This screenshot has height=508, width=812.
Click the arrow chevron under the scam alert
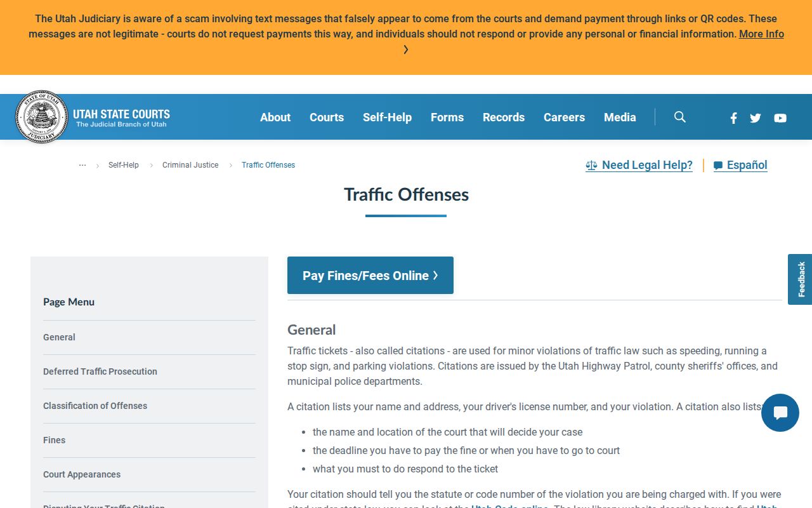(x=406, y=50)
